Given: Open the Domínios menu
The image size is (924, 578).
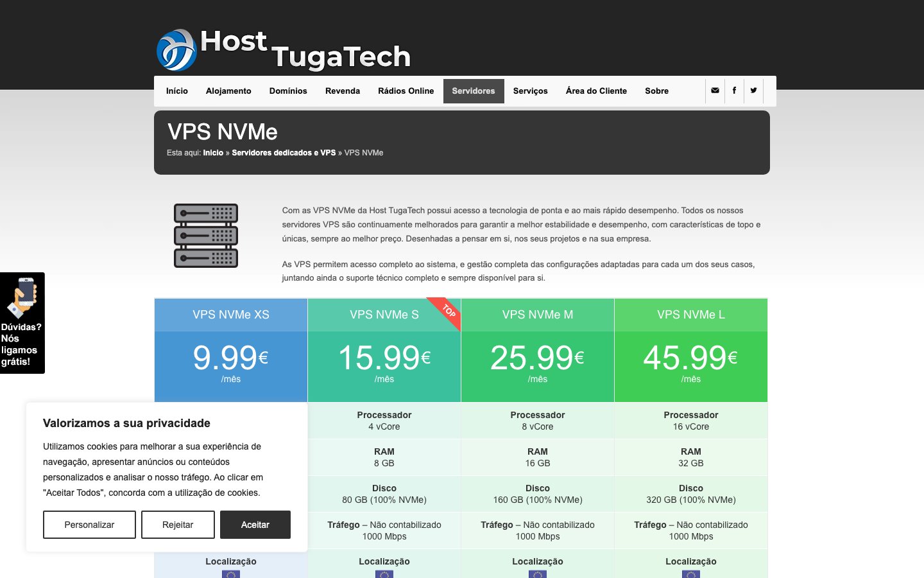Looking at the screenshot, I should pyautogui.click(x=288, y=91).
